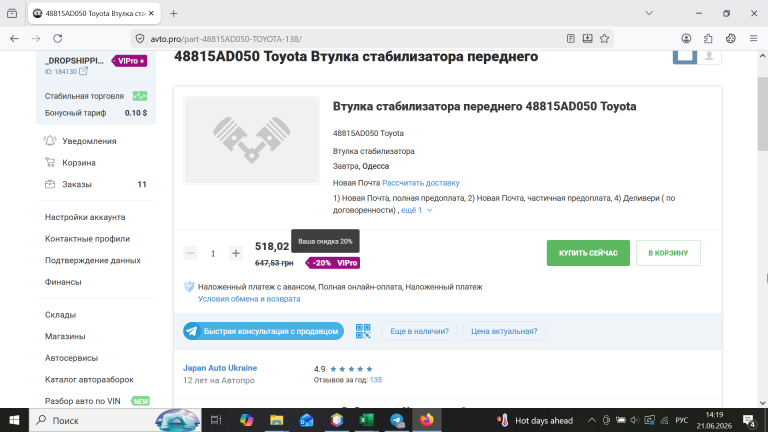Click Рассчитать доставку link
768x432 pixels.
pos(421,183)
